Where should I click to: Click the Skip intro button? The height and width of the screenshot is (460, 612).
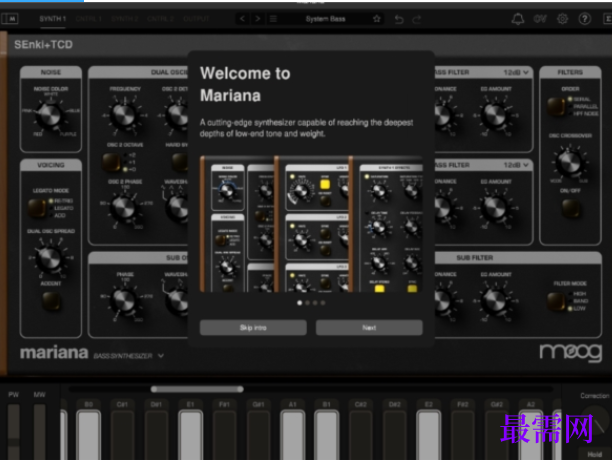pyautogui.click(x=253, y=328)
